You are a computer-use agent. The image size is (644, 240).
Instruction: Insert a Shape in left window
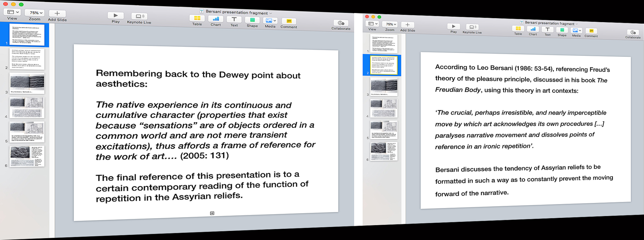[252, 20]
